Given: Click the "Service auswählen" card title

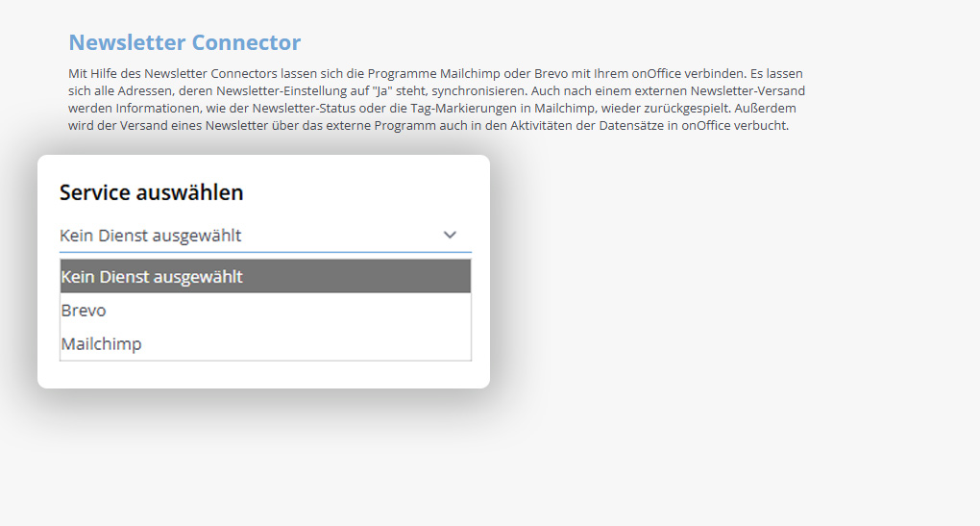Looking at the screenshot, I should 151,192.
